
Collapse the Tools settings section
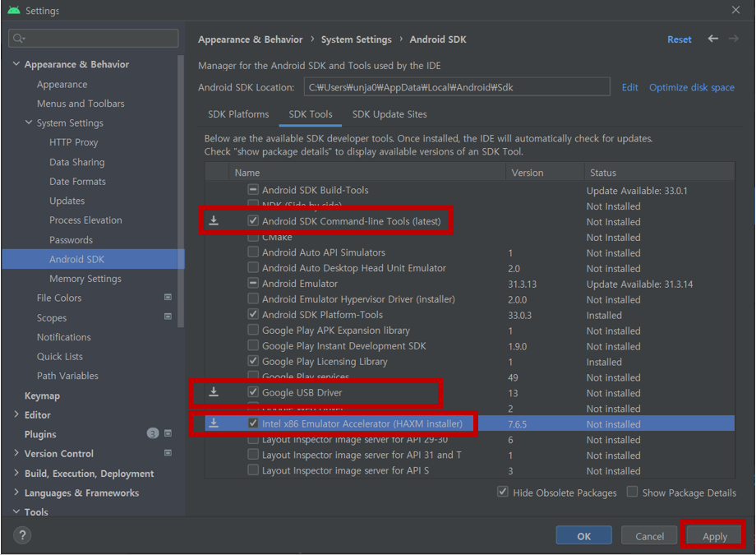pyautogui.click(x=16, y=511)
